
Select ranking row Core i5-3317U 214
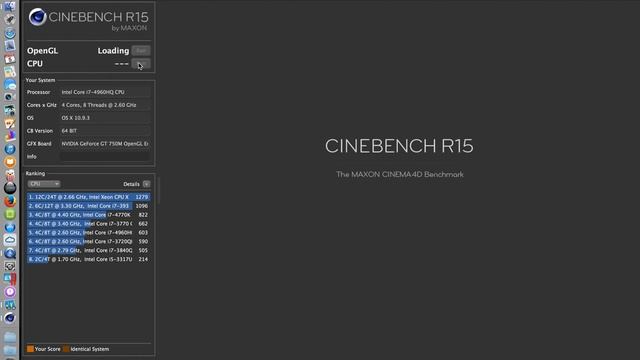89,259
